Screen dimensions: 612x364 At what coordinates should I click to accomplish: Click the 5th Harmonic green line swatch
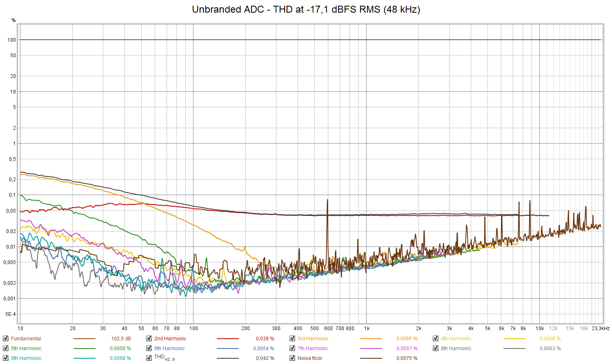pyautogui.click(x=85, y=348)
